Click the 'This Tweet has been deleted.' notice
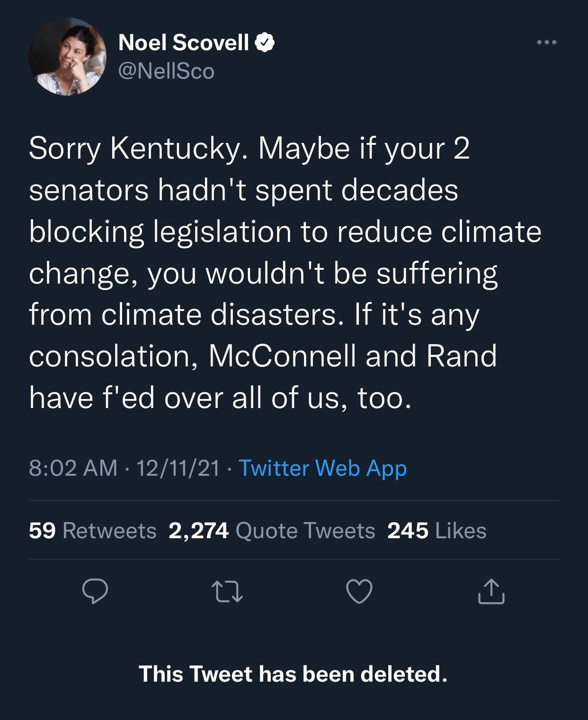 [293, 674]
